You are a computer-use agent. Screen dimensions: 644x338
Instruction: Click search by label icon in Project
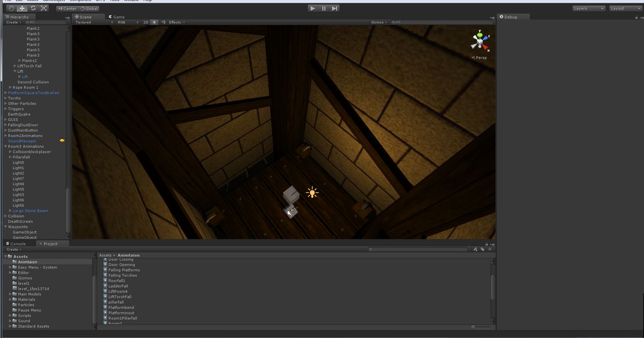click(482, 249)
